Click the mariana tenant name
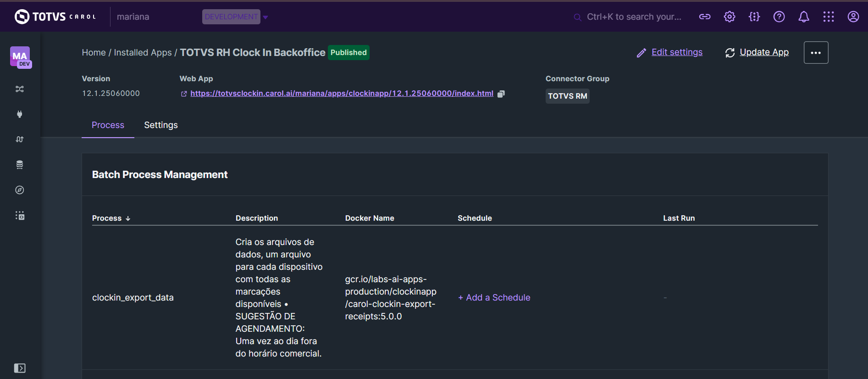The image size is (868, 379). (x=133, y=17)
